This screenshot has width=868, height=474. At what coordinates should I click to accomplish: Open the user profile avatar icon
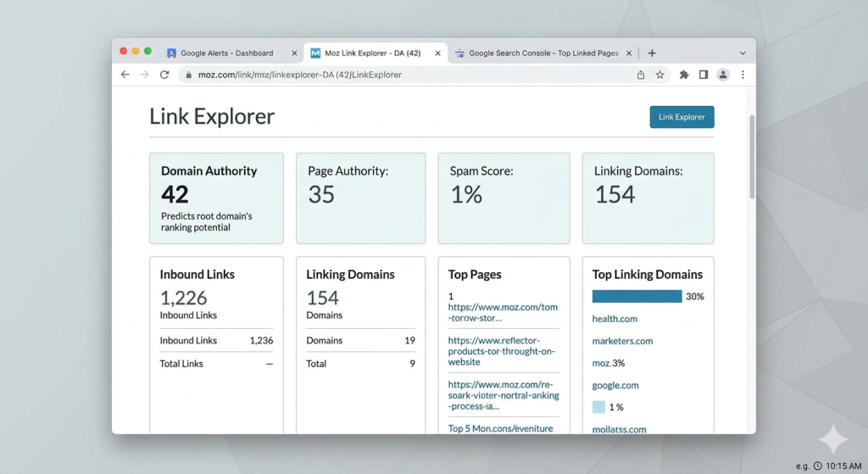pyautogui.click(x=723, y=75)
